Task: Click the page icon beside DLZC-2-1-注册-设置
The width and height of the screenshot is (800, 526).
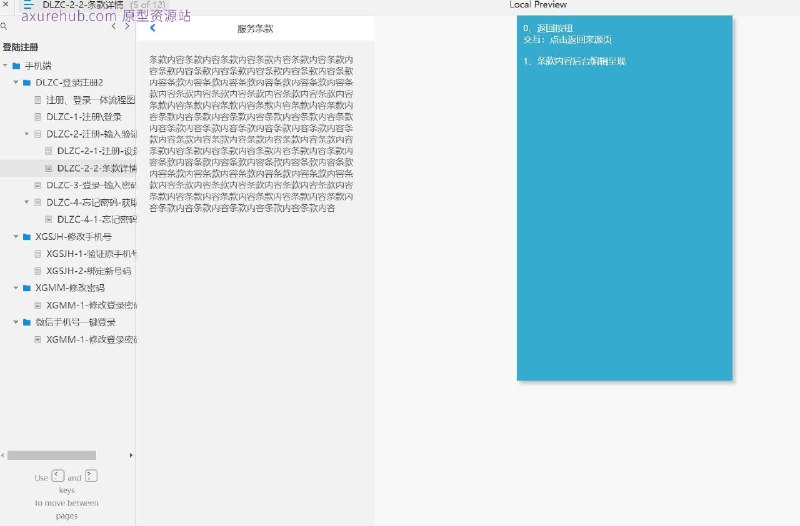Action: click(48, 151)
